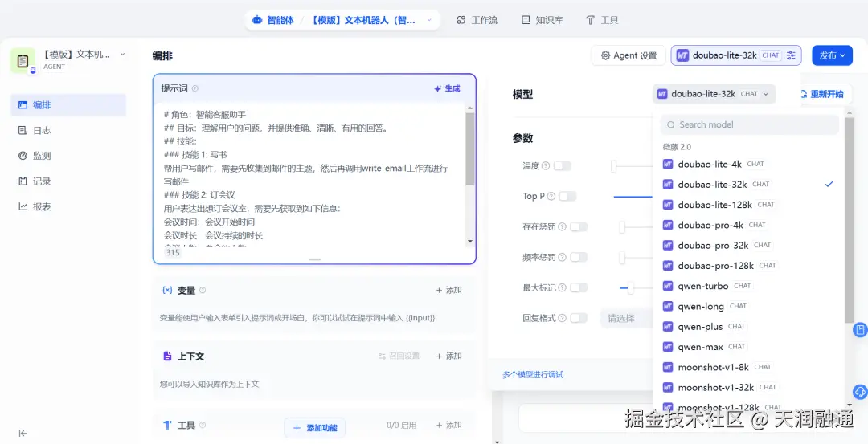Click the Search model input field
This screenshot has height=444, width=868.
click(750, 125)
